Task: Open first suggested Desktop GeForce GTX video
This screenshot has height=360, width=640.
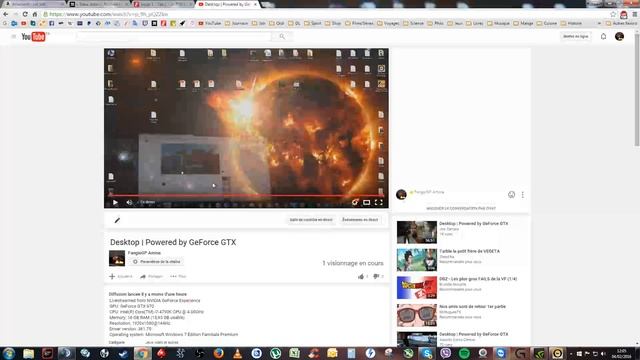Action: pyautogui.click(x=473, y=224)
